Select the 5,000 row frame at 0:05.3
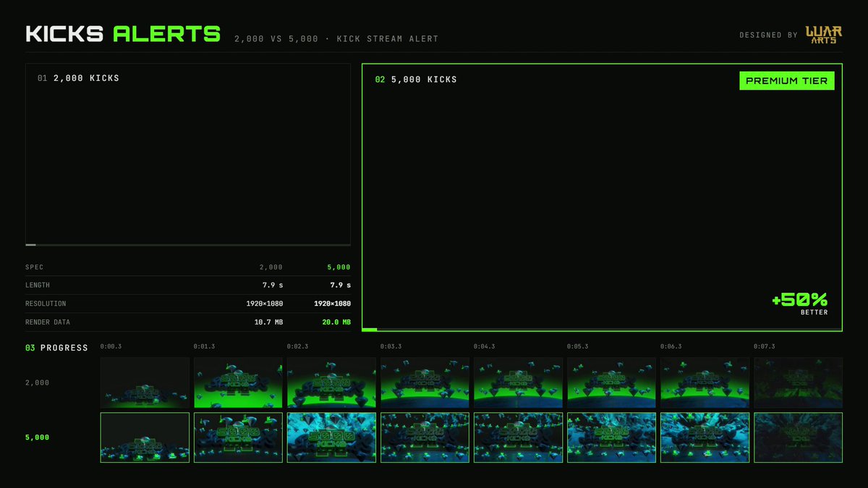Viewport: 868px width, 488px height. tap(611, 437)
